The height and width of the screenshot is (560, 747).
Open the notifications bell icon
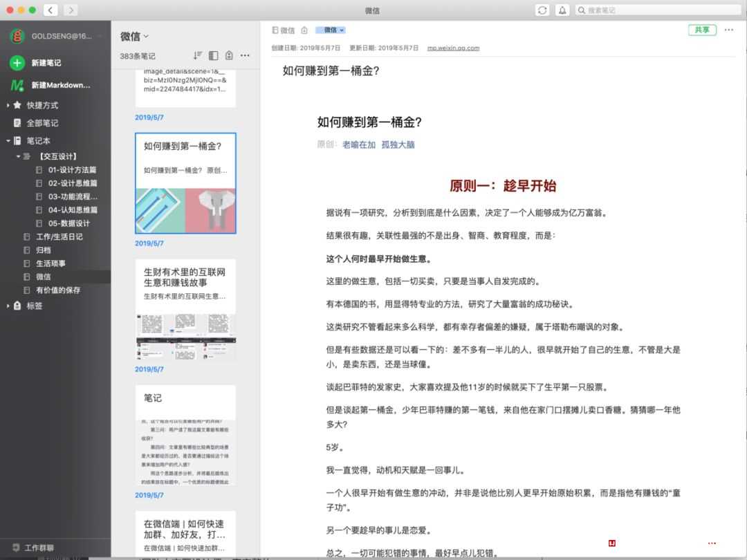[x=562, y=10]
